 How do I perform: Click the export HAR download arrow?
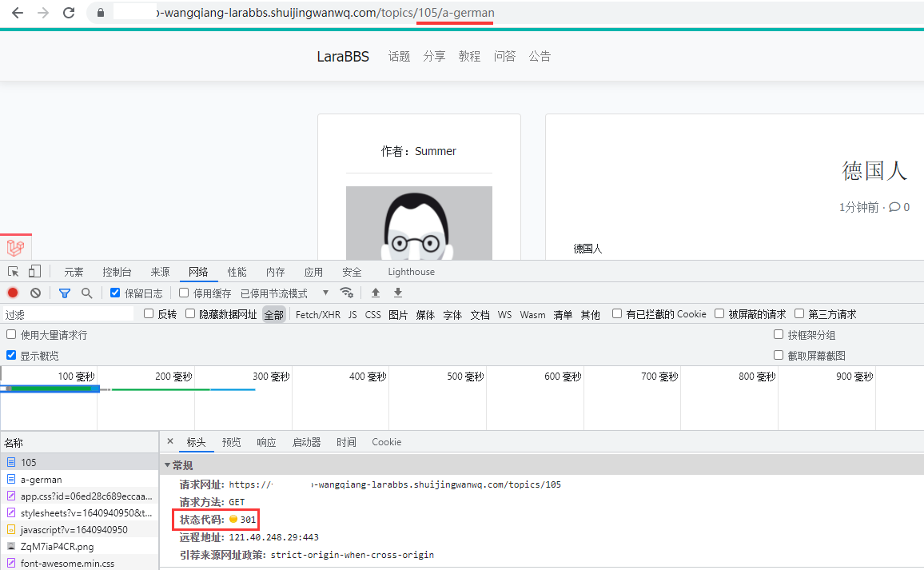click(x=398, y=293)
